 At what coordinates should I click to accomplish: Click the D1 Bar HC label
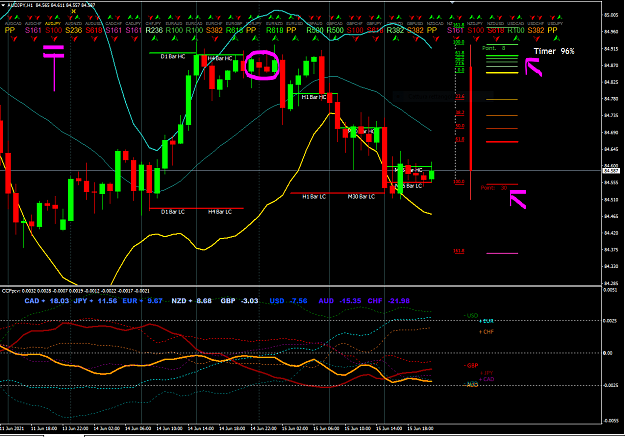173,57
